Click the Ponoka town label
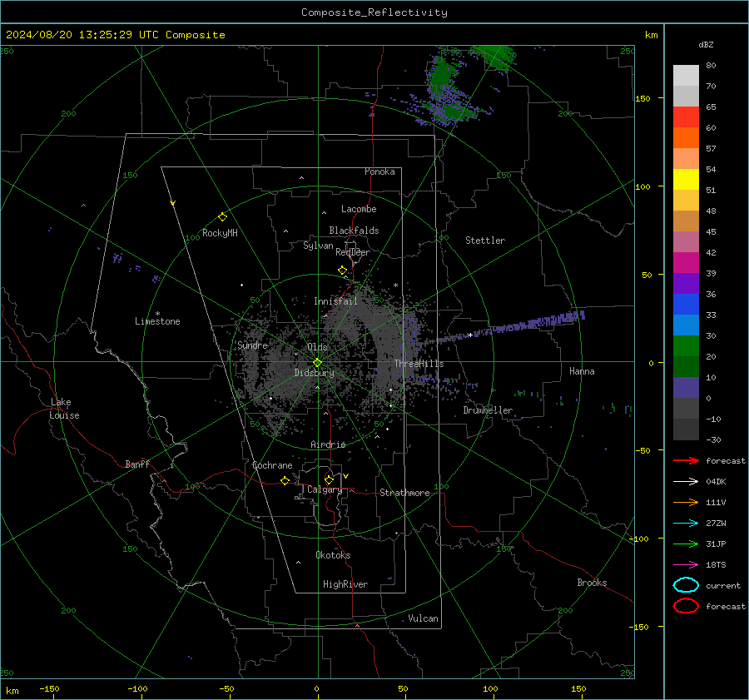The image size is (749, 700). 379,171
